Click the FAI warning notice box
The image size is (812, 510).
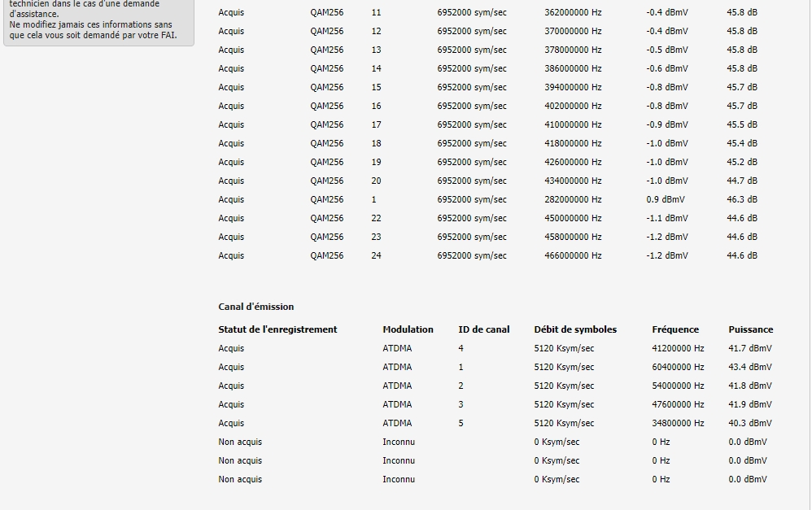point(98,23)
